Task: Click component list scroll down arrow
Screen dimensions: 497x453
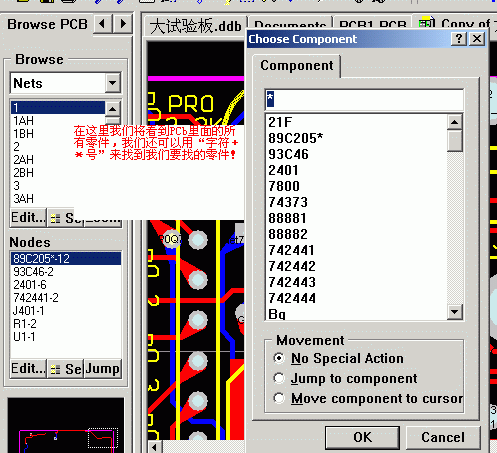Action: point(455,312)
